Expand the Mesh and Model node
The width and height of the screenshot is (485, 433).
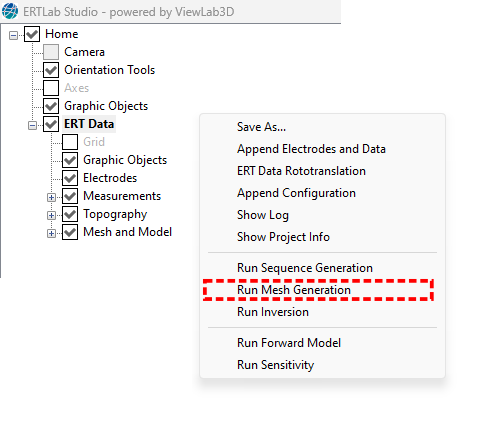pyautogui.click(x=51, y=233)
